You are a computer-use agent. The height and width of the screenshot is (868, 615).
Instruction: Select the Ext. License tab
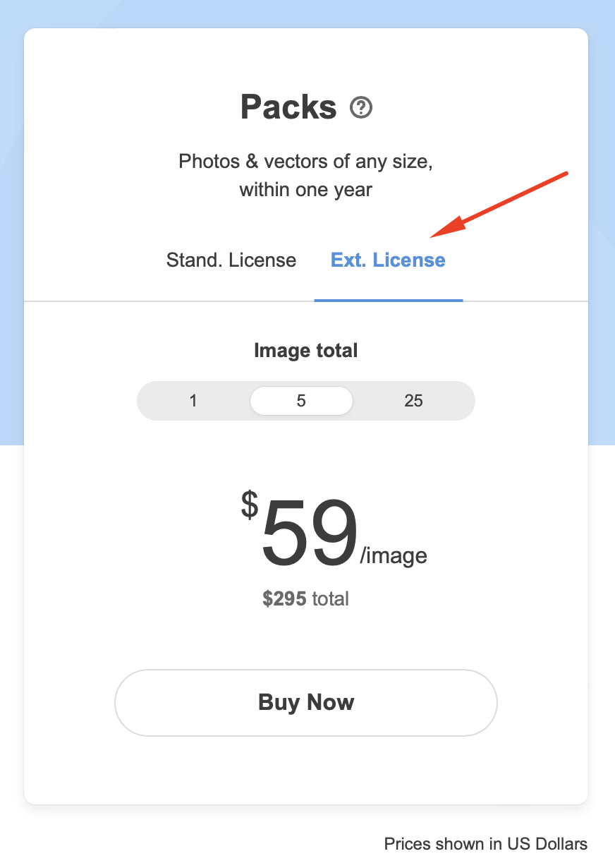click(x=387, y=260)
